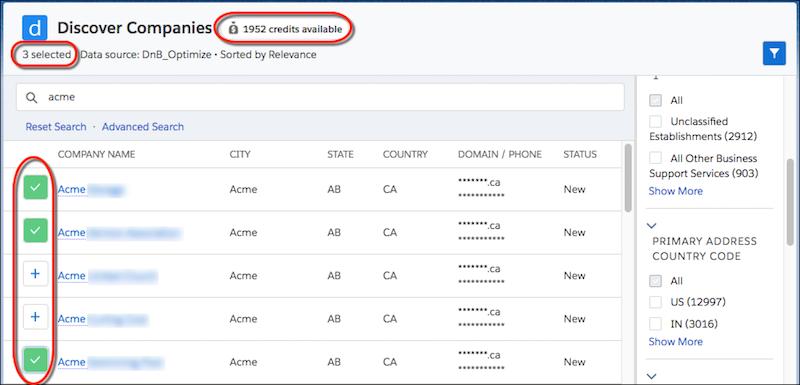Click the COMPANY NAME column header

96,155
